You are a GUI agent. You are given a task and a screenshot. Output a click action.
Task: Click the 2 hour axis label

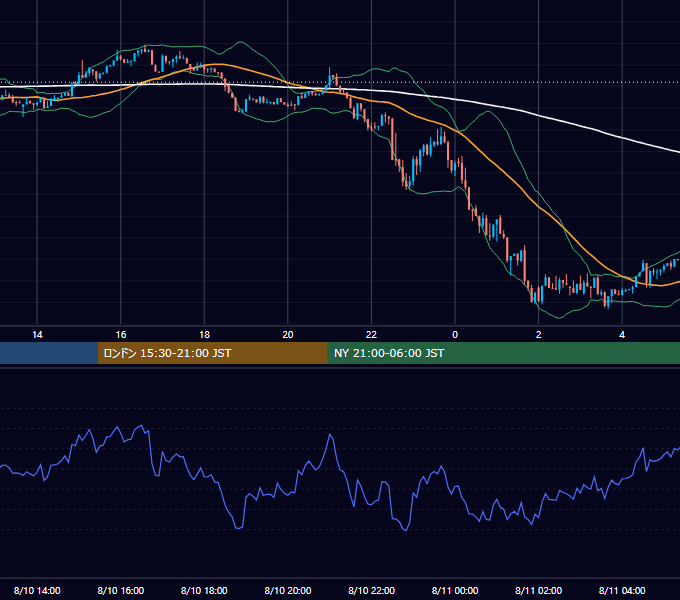539,335
